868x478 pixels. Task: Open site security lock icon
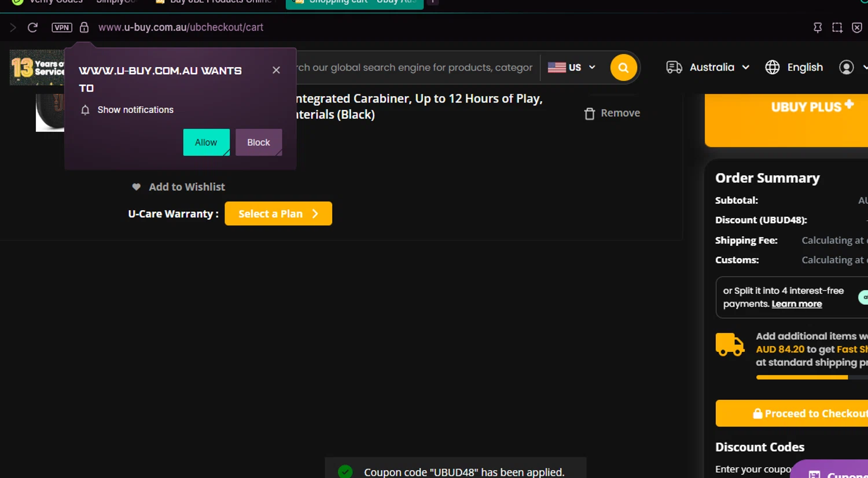point(84,27)
